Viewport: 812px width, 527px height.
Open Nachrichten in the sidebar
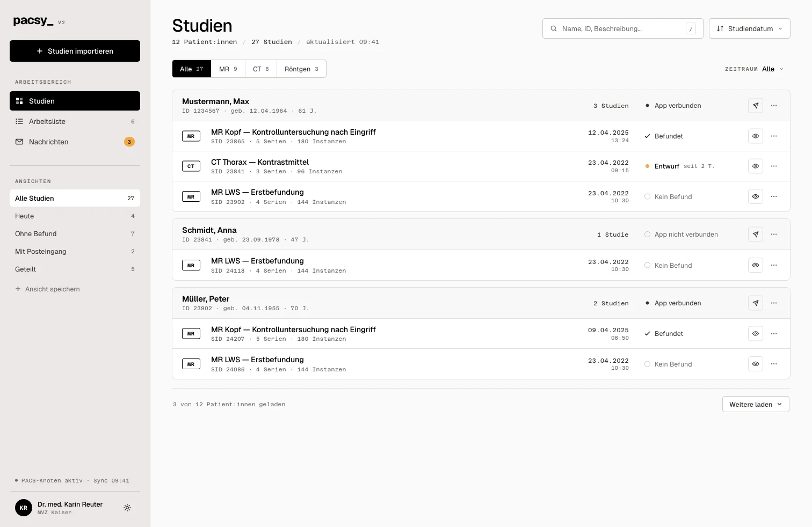coord(75,142)
